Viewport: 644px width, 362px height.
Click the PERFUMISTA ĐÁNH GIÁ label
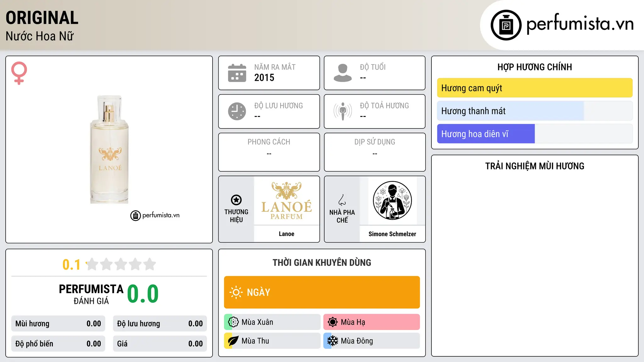click(x=91, y=294)
